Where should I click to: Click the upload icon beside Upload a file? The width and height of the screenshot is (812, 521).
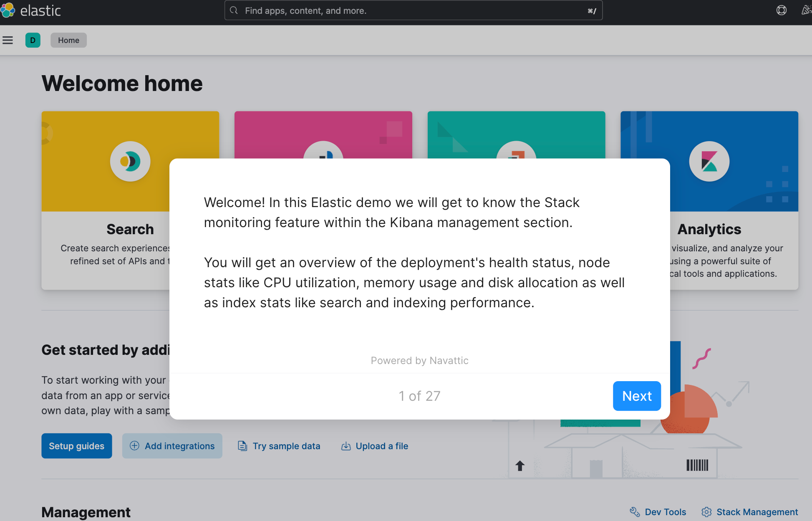pyautogui.click(x=346, y=446)
